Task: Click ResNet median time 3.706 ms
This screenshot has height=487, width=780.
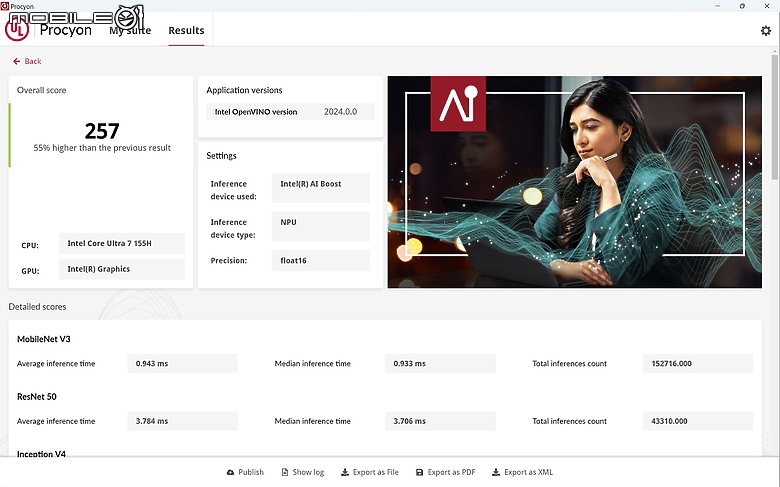Action: click(440, 421)
